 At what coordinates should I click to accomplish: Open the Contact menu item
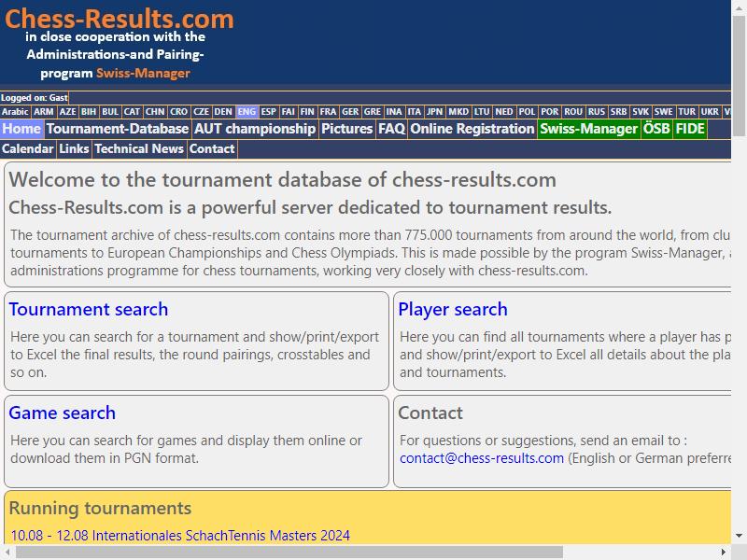tap(212, 149)
